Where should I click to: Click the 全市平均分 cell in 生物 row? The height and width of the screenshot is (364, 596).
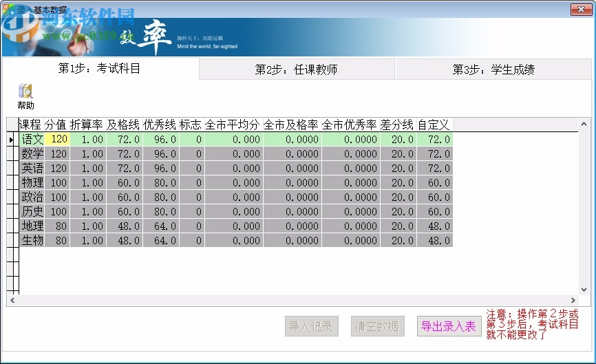click(x=234, y=240)
